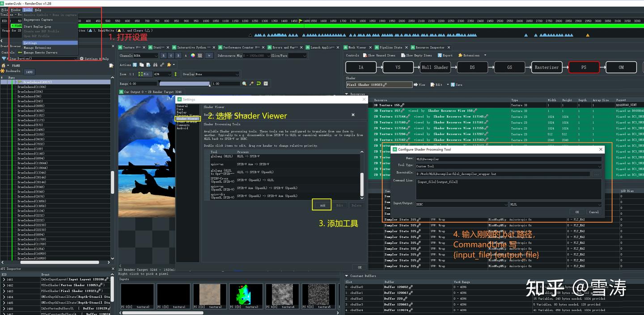Image resolution: width=644 pixels, height=315 pixels.
Task: Toggle the R channel button
Action: point(164,55)
